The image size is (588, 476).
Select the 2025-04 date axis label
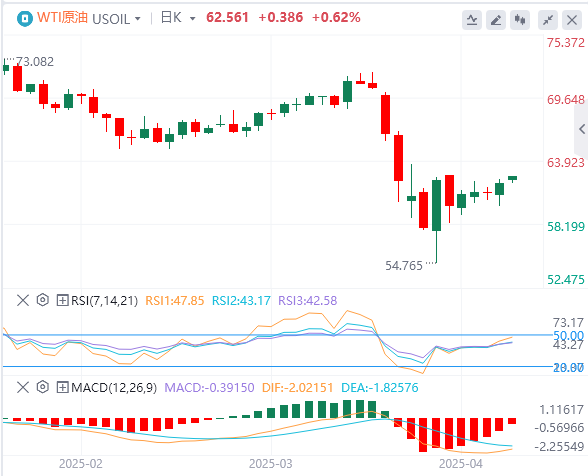click(461, 464)
